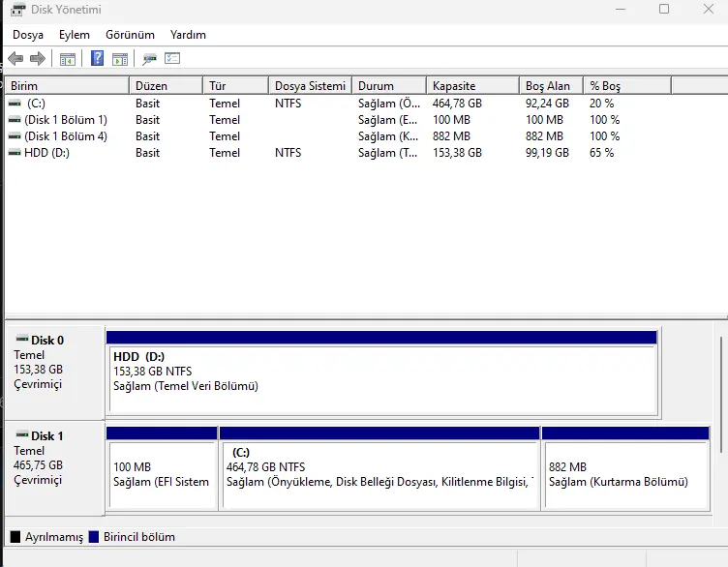
Task: Sort by the Tür column header
Action: tap(236, 86)
